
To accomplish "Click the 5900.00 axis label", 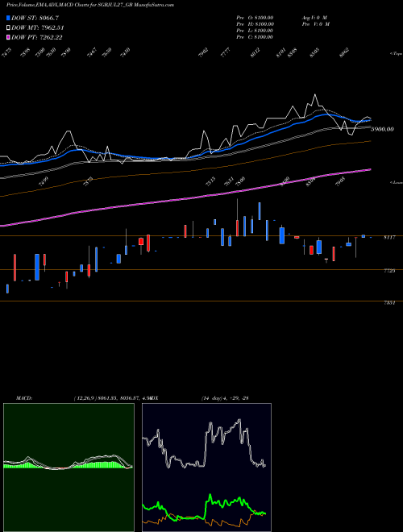I will tap(382, 129).
